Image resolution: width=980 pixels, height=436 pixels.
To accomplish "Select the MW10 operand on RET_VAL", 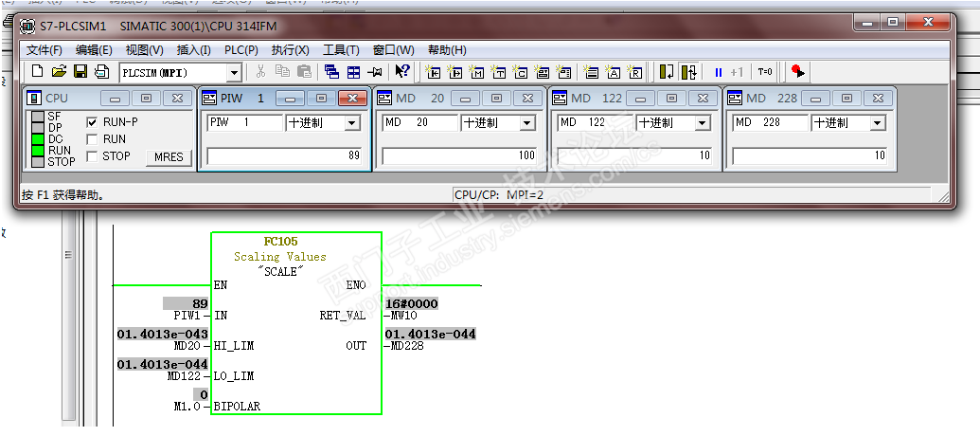I will [403, 316].
